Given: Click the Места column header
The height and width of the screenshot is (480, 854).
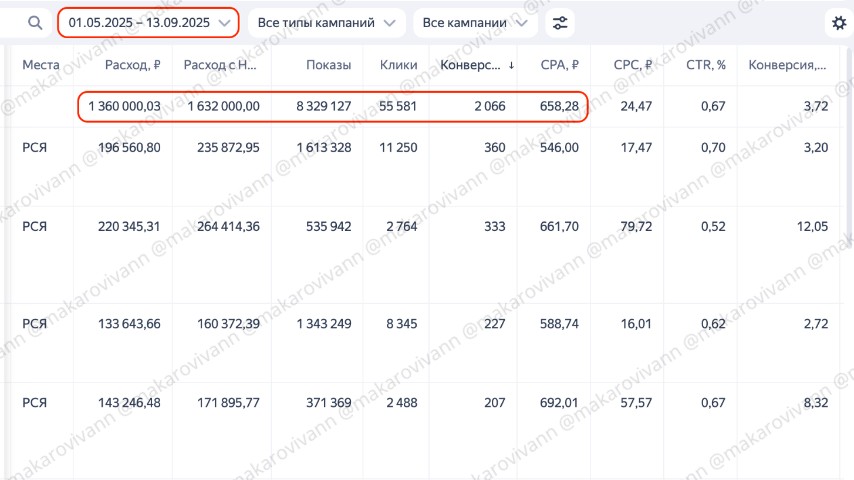Looking at the screenshot, I should pyautogui.click(x=41, y=65).
